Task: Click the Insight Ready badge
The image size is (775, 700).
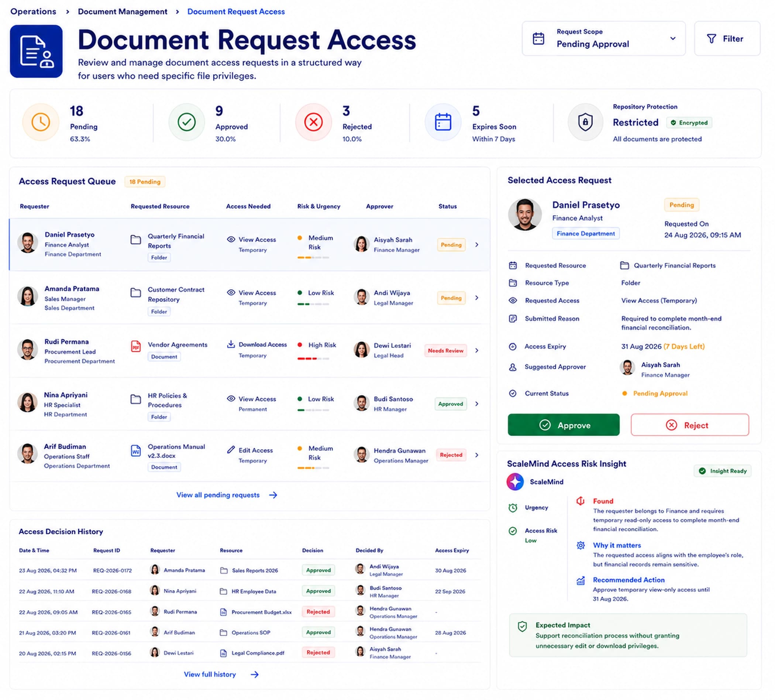Action: [722, 471]
